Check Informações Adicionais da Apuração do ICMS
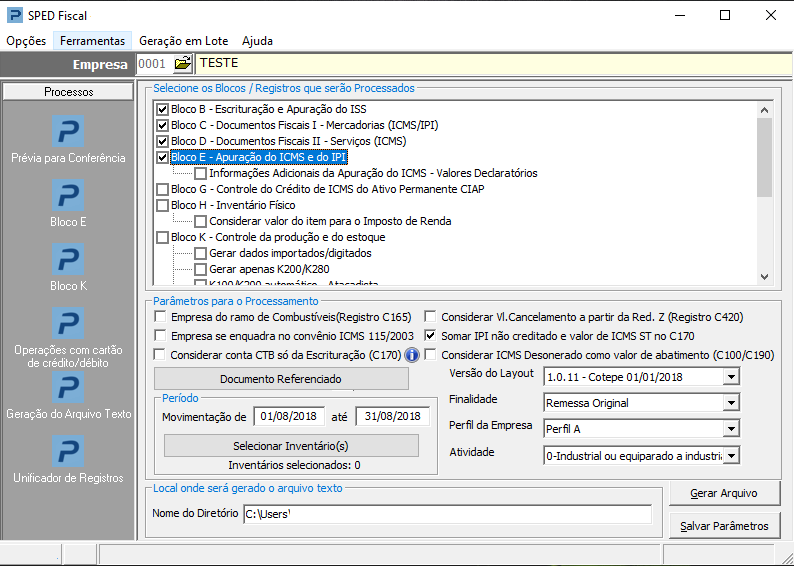Viewport: 794px width, 566px height. (201, 174)
